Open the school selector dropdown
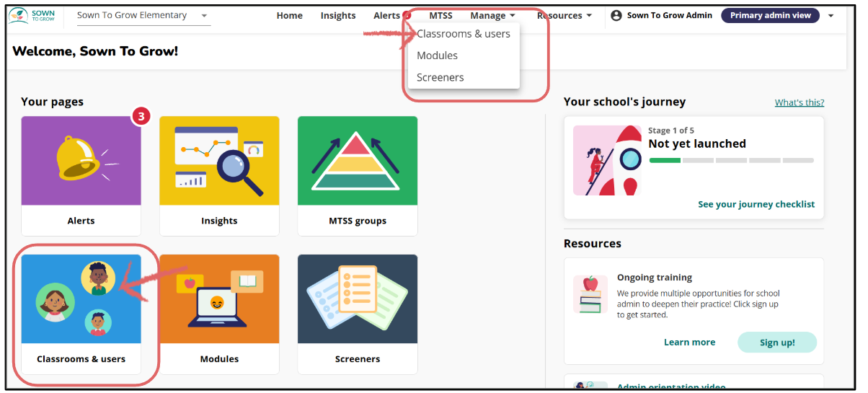The height and width of the screenshot is (393, 868). [143, 15]
